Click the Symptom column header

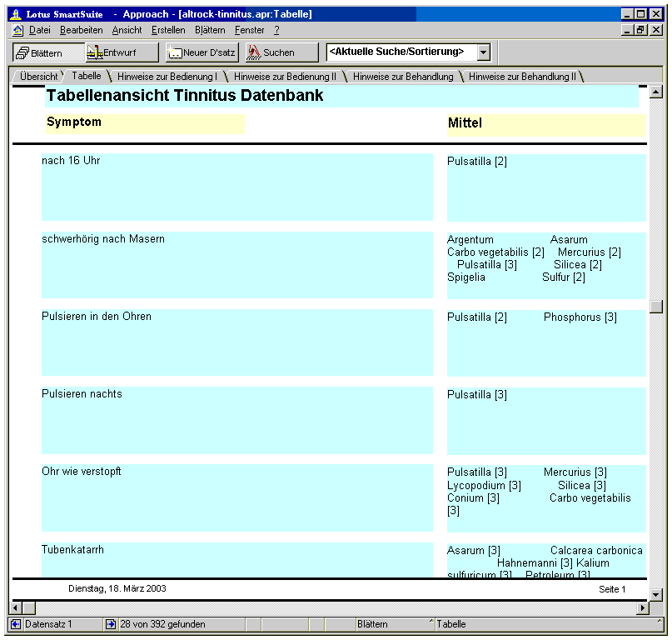[145, 123]
